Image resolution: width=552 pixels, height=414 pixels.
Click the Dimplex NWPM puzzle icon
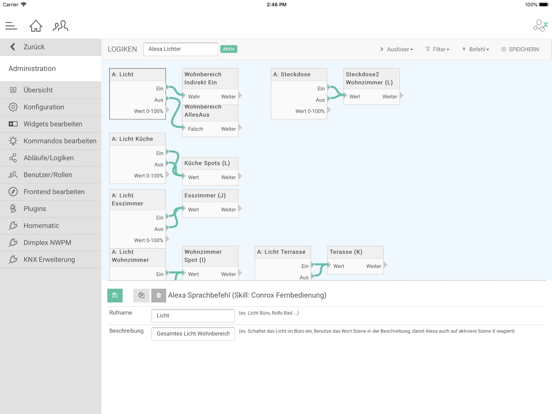13,242
